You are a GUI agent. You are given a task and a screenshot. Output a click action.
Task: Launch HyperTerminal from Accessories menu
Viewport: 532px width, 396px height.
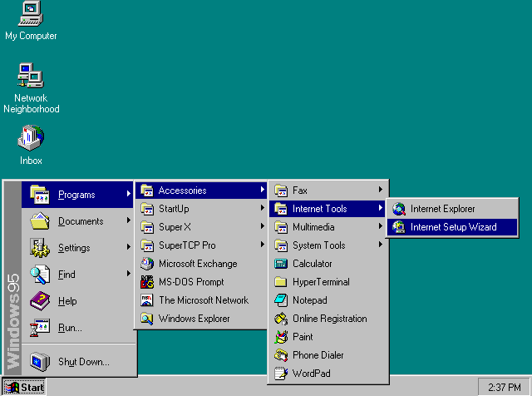click(328, 282)
